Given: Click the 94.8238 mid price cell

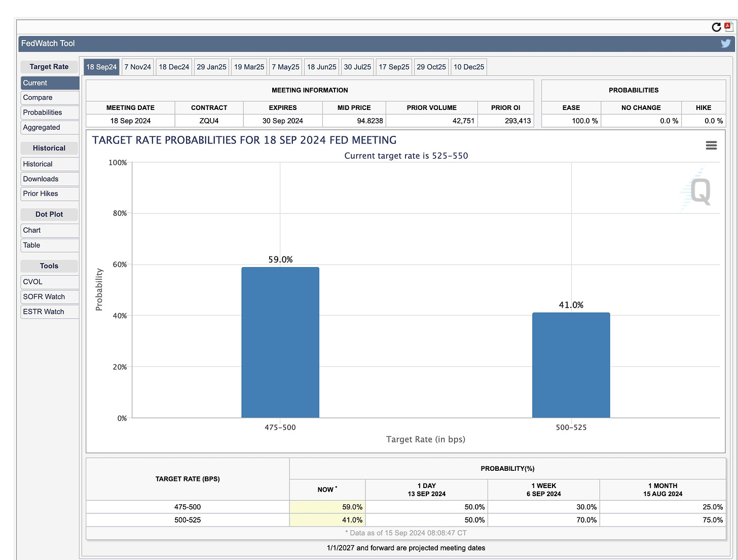Looking at the screenshot, I should click(354, 121).
